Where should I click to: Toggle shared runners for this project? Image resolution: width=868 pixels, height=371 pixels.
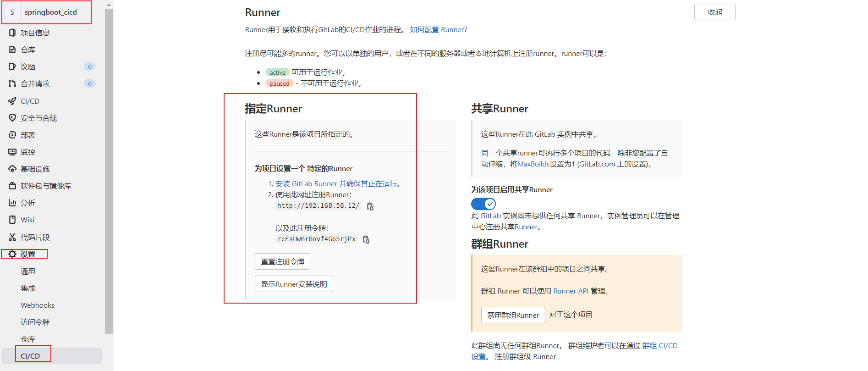(483, 204)
